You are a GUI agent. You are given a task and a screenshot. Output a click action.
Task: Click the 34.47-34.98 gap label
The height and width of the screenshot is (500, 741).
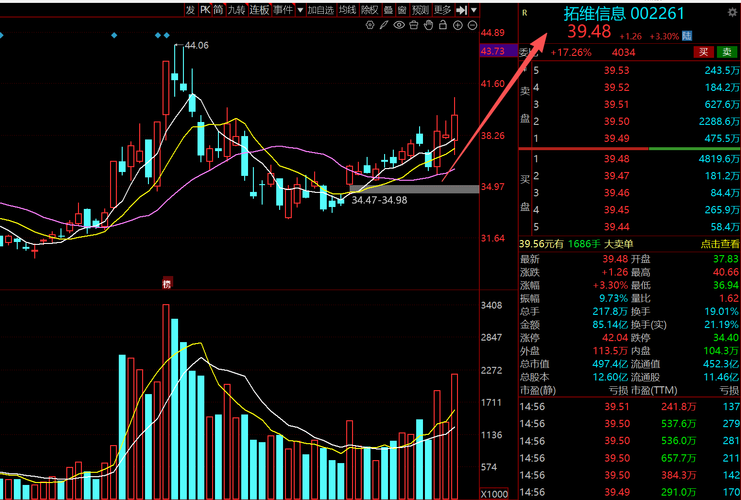[x=379, y=200]
